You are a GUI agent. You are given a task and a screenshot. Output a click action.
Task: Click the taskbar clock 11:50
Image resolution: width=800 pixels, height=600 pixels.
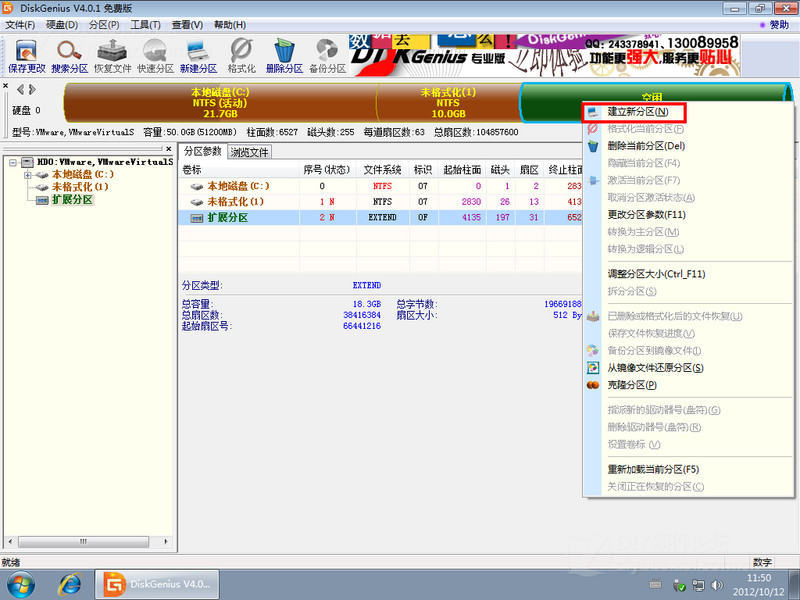pos(759,578)
